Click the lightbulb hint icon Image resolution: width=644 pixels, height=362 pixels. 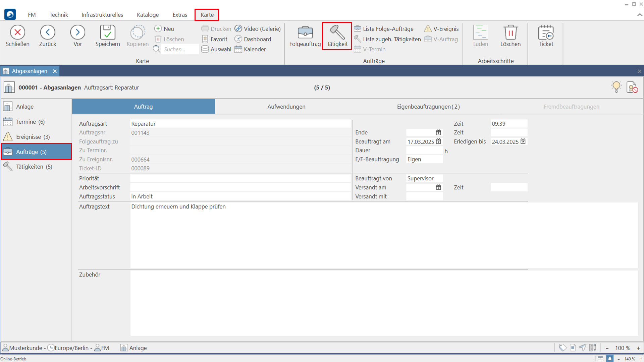click(x=616, y=87)
